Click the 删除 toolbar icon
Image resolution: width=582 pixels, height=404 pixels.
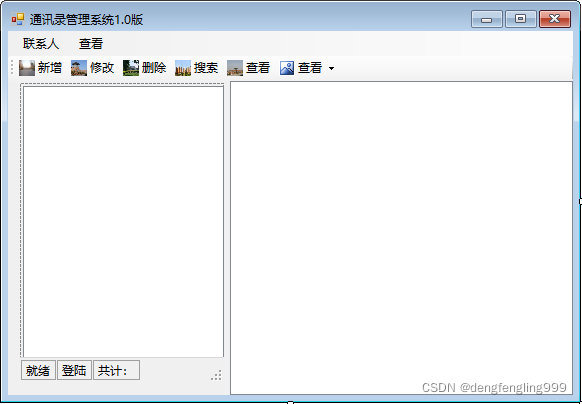[131, 68]
